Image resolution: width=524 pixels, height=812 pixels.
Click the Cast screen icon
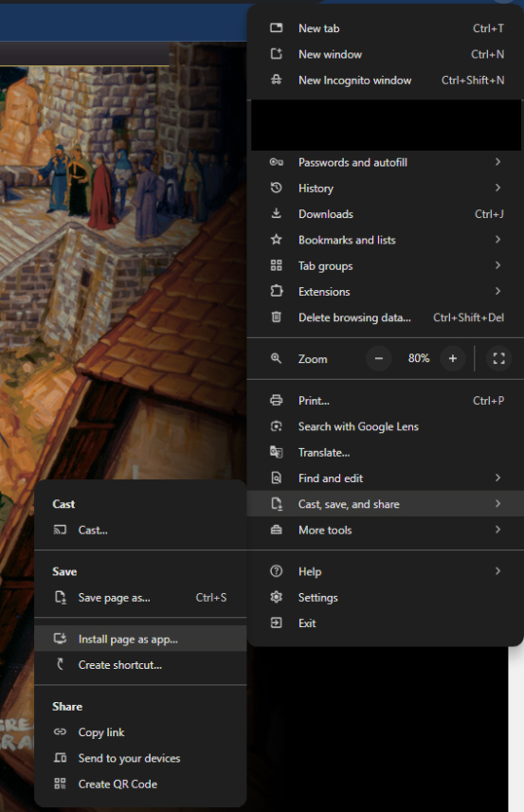(x=60, y=530)
